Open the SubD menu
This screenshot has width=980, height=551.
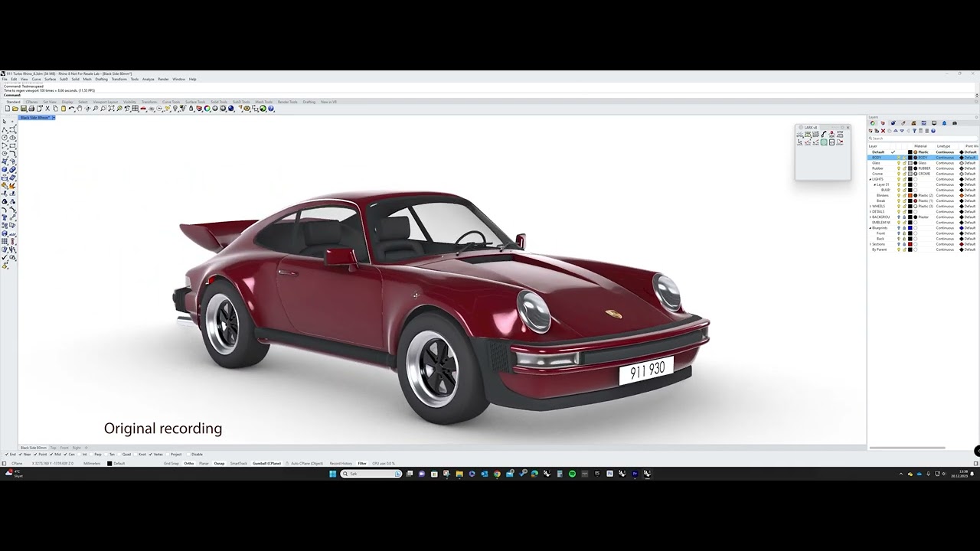tap(64, 79)
